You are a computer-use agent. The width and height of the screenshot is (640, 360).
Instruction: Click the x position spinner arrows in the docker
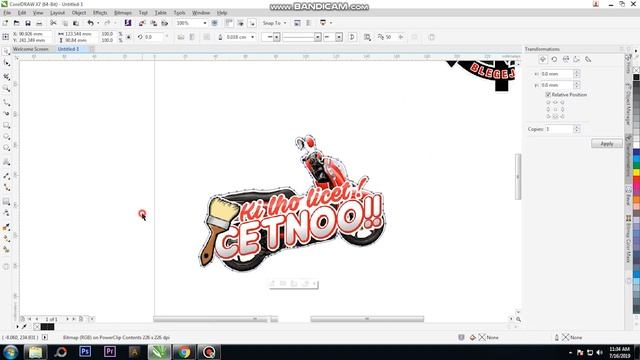(577, 74)
